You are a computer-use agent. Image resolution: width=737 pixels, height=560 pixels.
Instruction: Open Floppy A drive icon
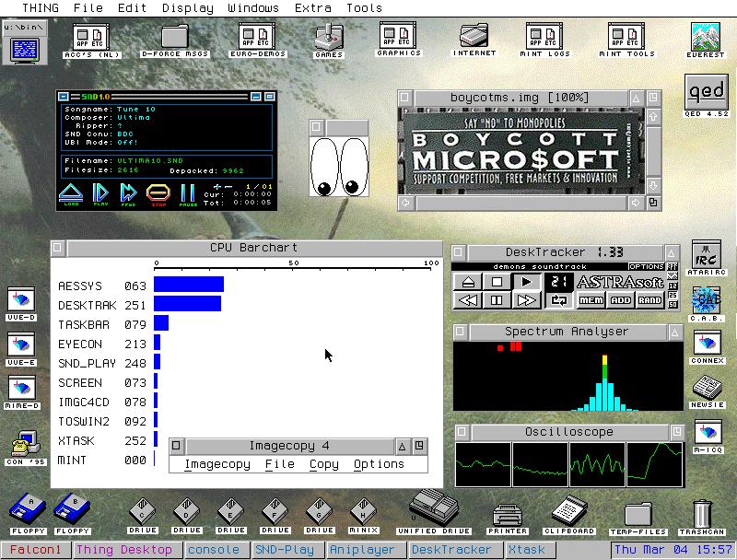[x=29, y=514]
